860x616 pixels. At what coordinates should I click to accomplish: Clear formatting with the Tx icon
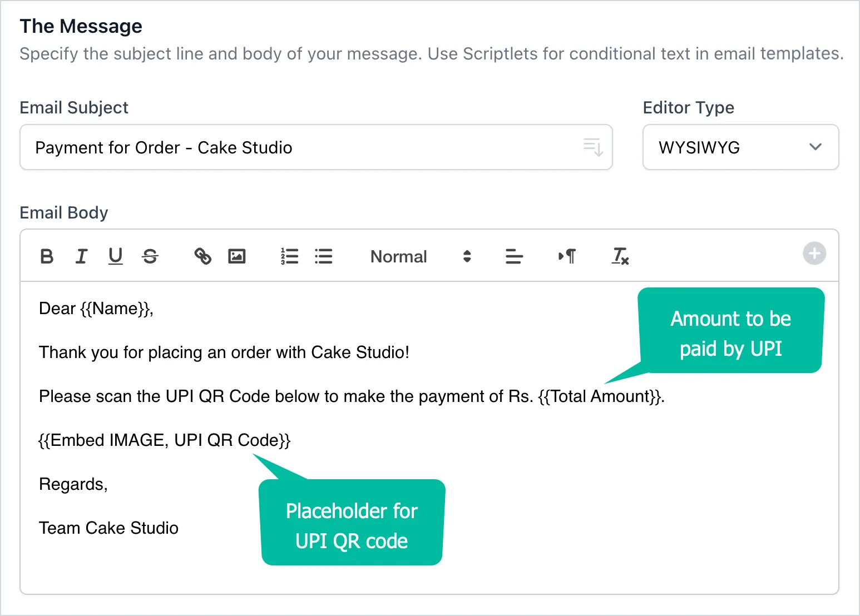pos(620,256)
